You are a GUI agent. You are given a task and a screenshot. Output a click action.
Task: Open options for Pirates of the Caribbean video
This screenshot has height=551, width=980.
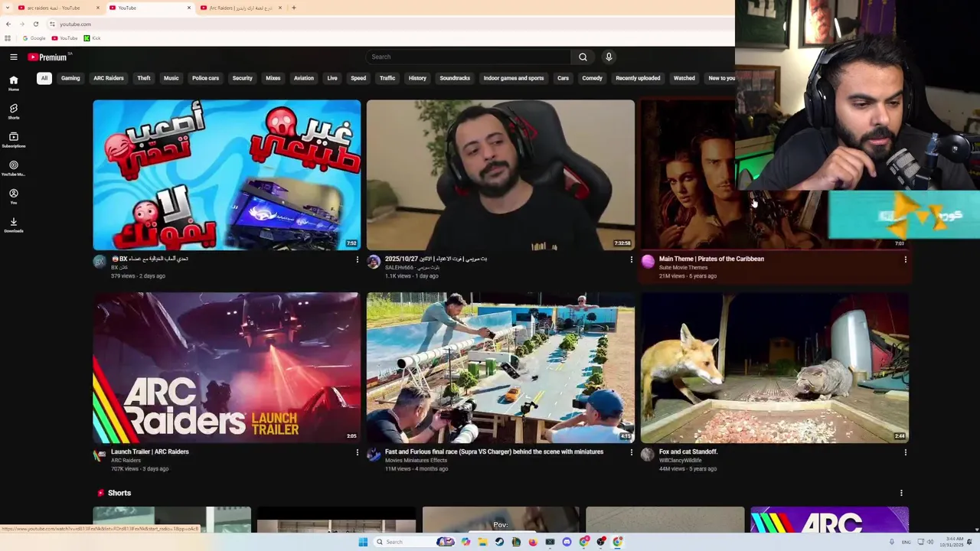point(905,259)
